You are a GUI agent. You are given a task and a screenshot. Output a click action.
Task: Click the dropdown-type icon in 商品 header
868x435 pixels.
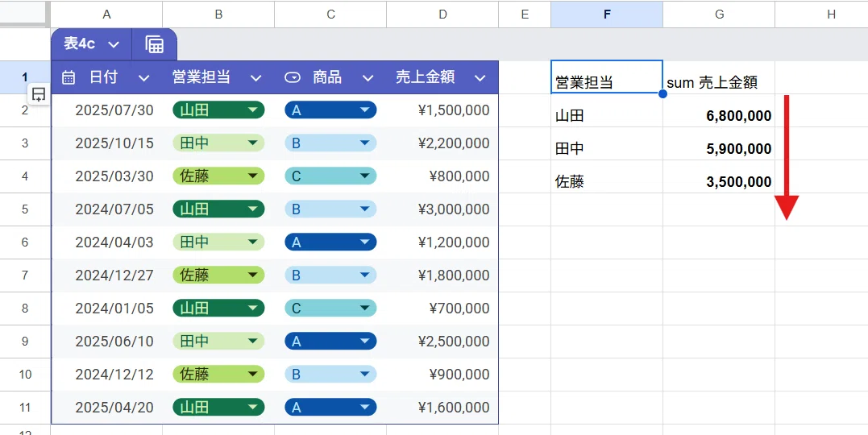pos(293,78)
